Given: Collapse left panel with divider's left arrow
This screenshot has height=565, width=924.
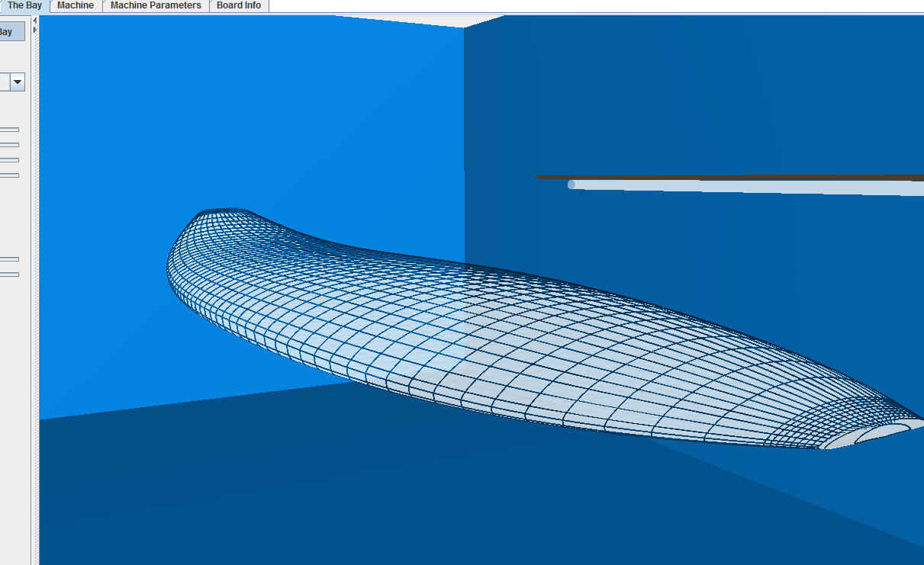Looking at the screenshot, I should (x=34, y=20).
